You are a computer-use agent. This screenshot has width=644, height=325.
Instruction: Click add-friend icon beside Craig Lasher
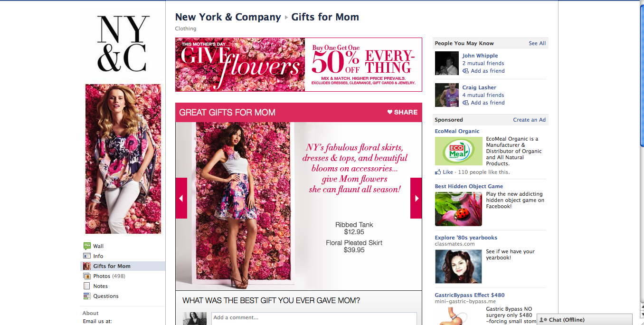click(466, 103)
